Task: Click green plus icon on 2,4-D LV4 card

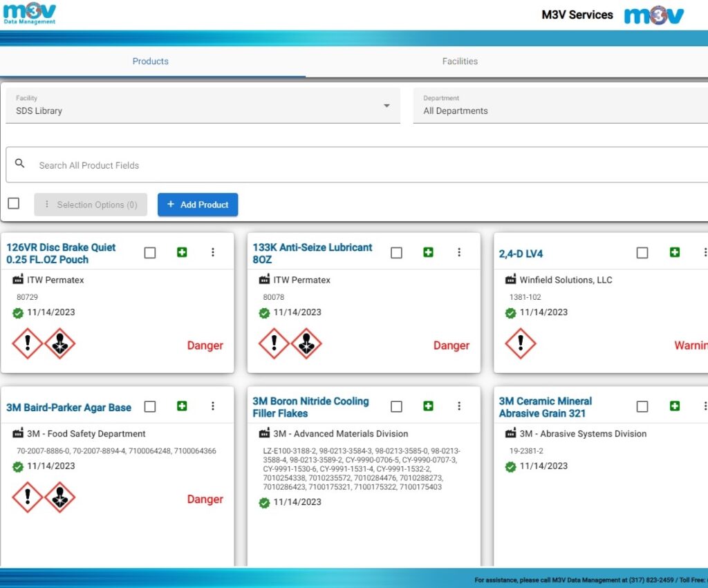Action: click(675, 252)
